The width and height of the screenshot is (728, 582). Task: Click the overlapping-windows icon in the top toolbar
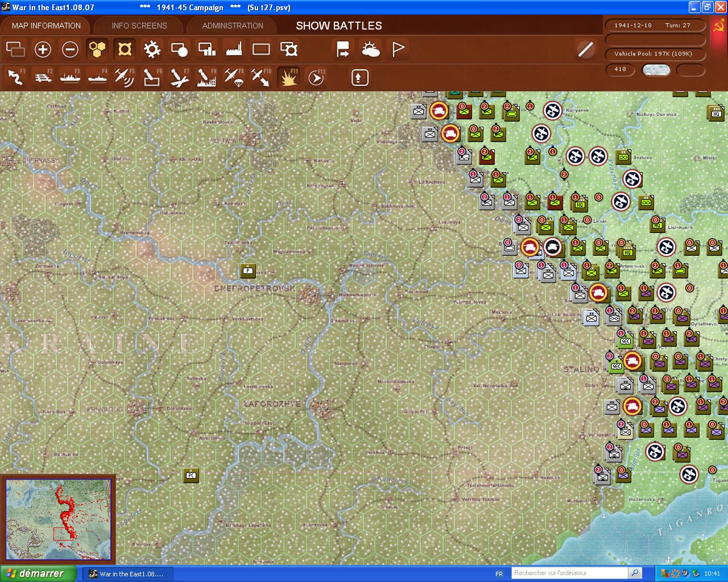[15, 49]
